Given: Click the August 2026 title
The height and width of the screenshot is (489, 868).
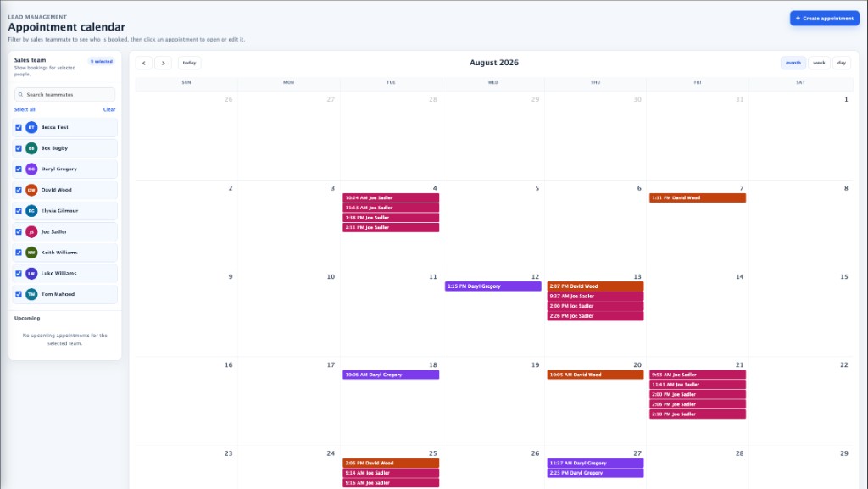Looking at the screenshot, I should tap(494, 63).
